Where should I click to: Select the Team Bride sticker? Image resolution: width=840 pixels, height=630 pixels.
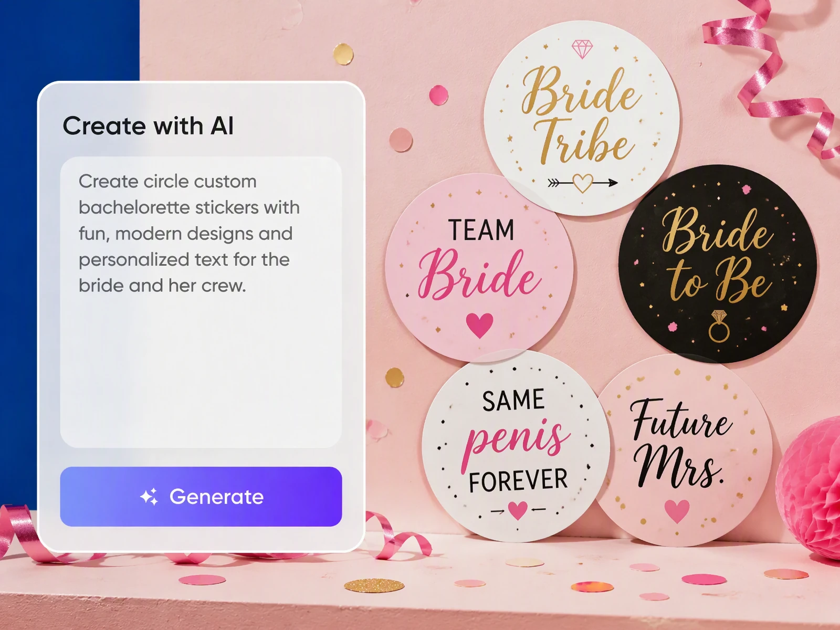(479, 268)
